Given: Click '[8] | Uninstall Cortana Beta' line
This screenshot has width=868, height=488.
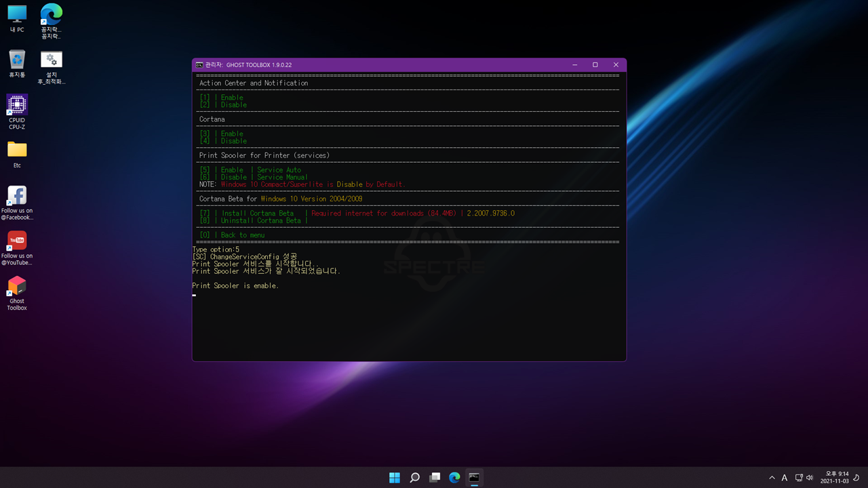Looking at the screenshot, I should point(250,221).
